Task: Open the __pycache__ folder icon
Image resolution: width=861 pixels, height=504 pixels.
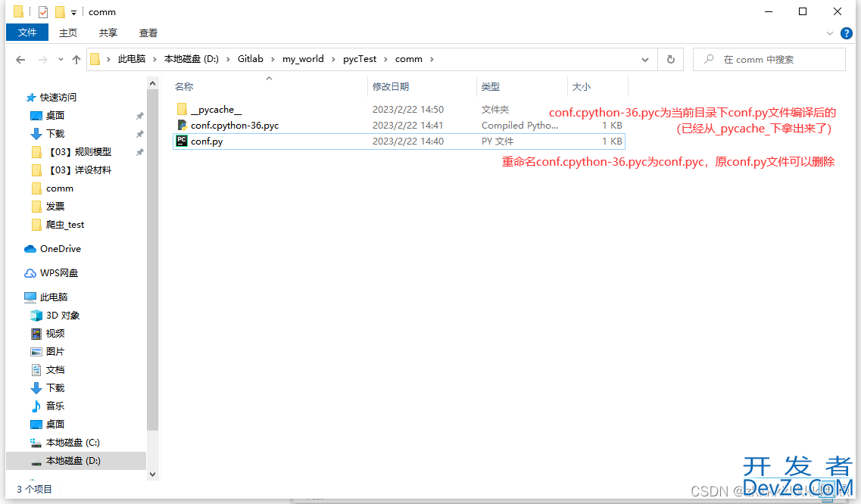Action: [x=182, y=109]
